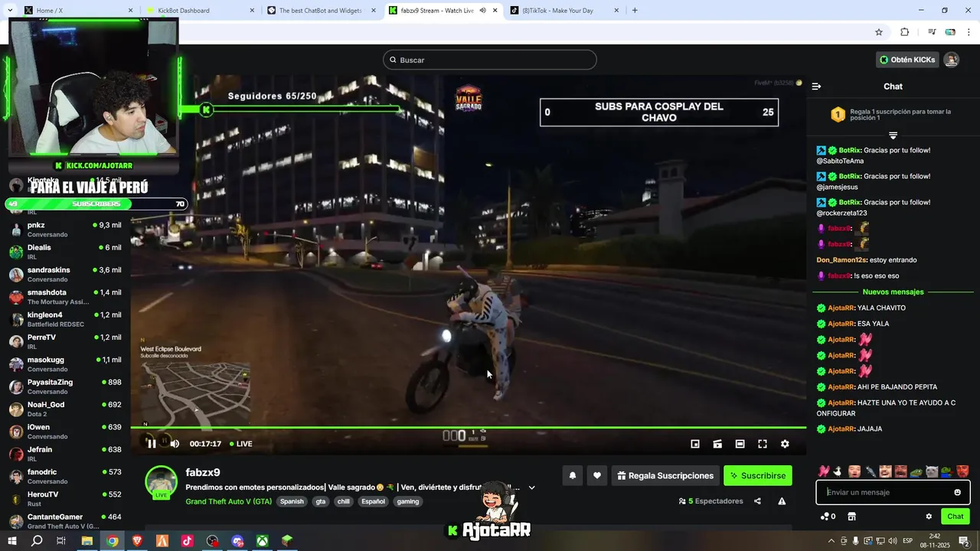Open Chrome extensions puzzle icon

coord(904,32)
